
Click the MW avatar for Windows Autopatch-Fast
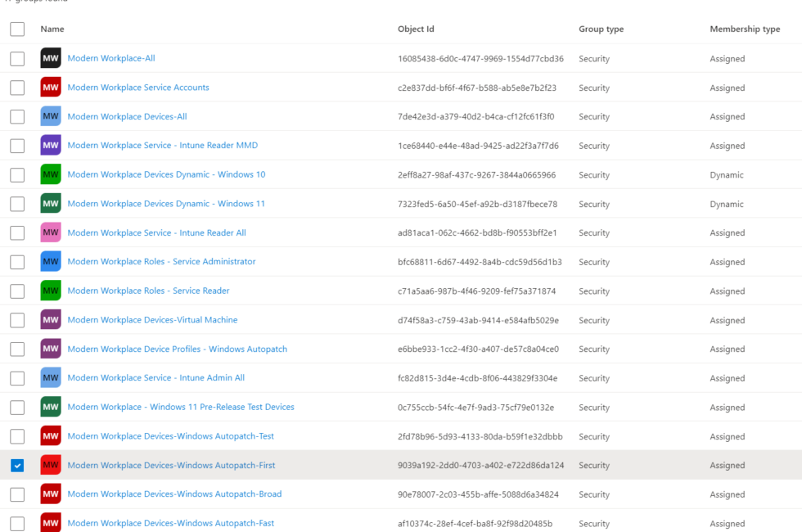[51, 522]
